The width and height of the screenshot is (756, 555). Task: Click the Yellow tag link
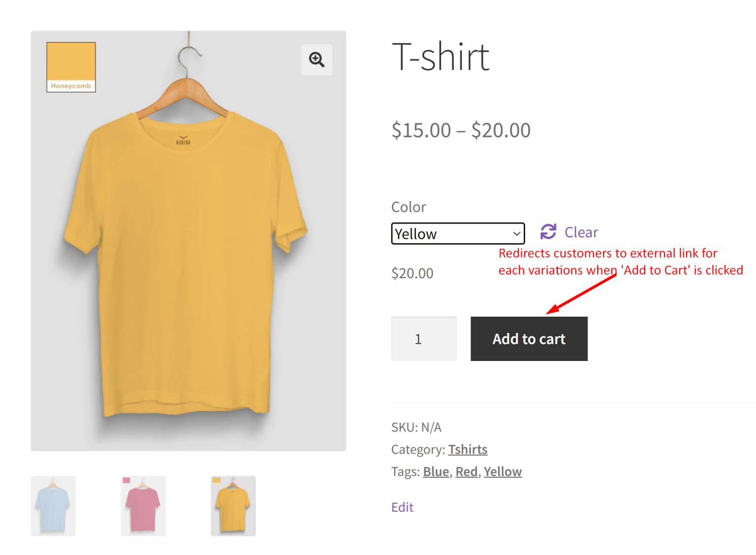pyautogui.click(x=502, y=471)
